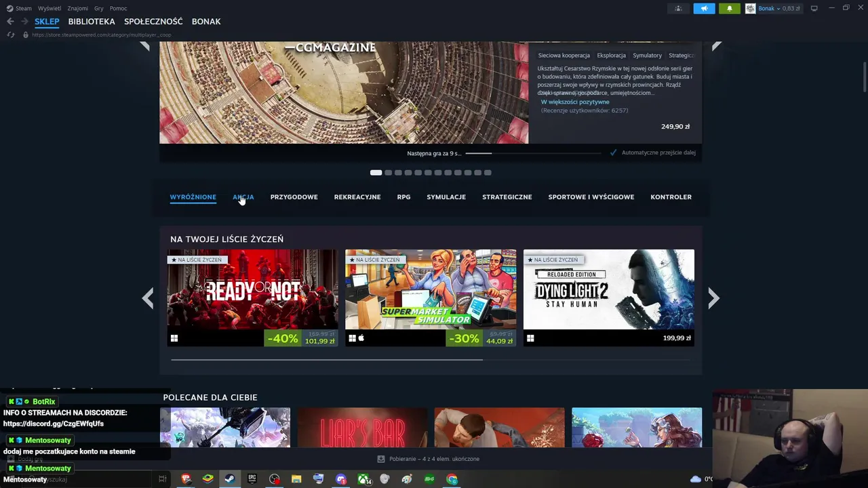The height and width of the screenshot is (488, 868).
Task: Open Task View on the taskbar
Action: click(162, 479)
